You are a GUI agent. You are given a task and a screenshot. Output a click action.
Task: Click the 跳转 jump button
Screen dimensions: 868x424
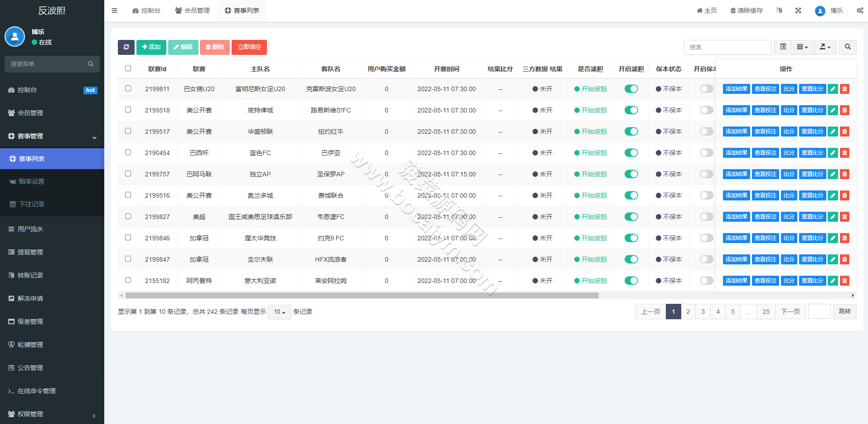tap(845, 312)
